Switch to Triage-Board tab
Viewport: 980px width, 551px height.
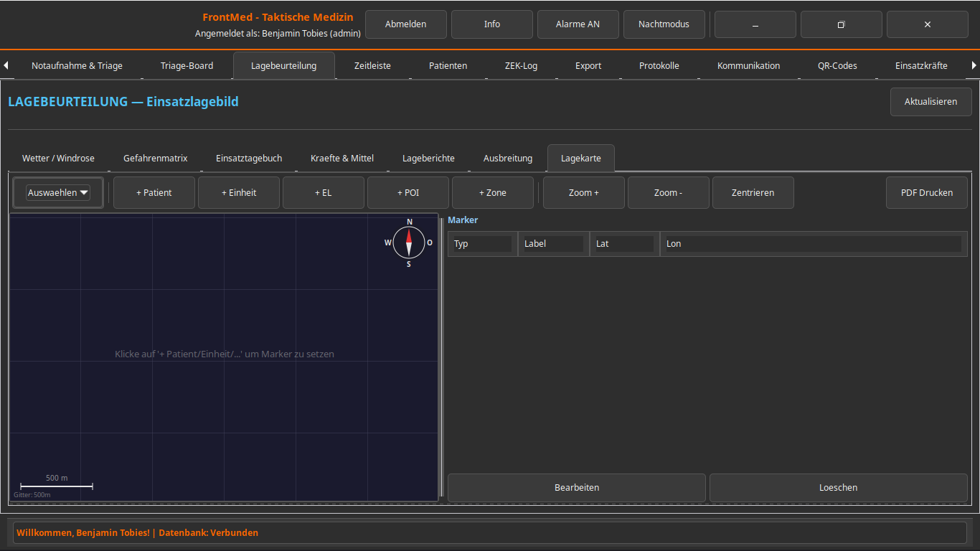187,65
